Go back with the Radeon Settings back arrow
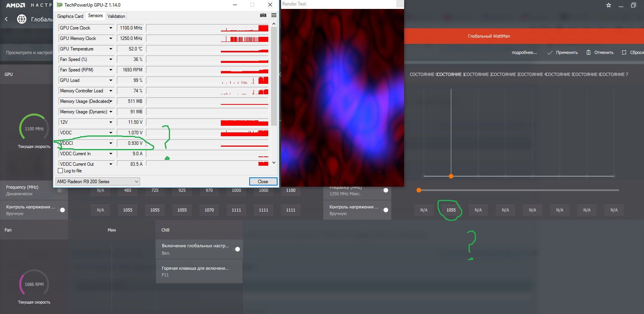The height and width of the screenshot is (314, 644). coord(6,19)
